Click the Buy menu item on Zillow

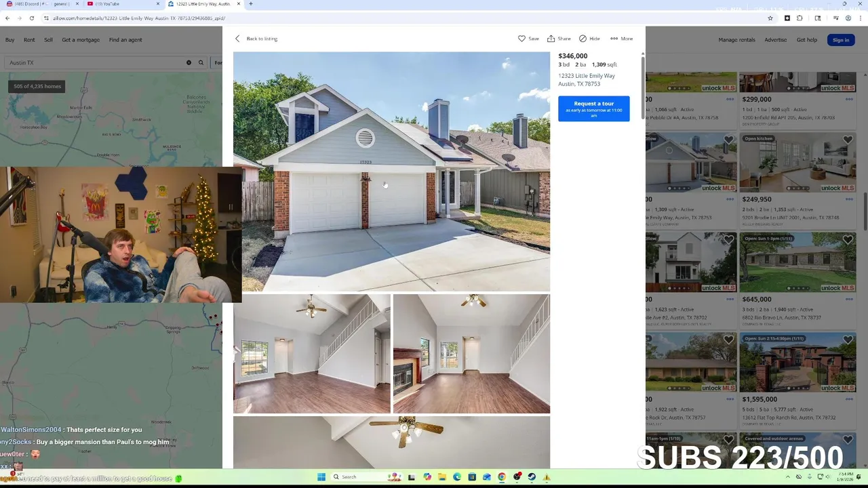pyautogui.click(x=9, y=40)
